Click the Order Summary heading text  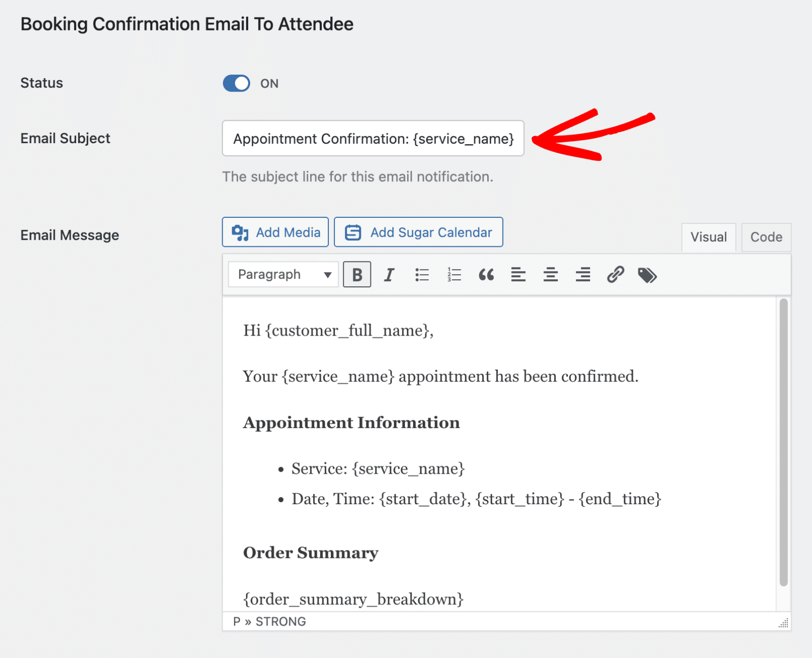click(x=311, y=552)
